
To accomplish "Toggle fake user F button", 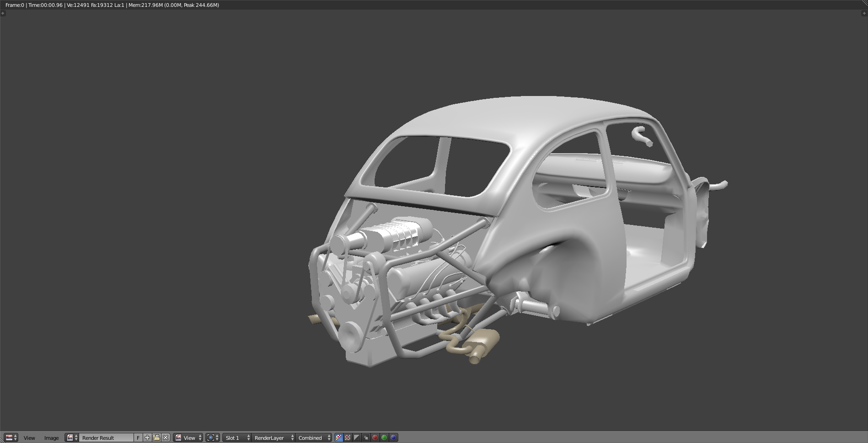I will [138, 438].
